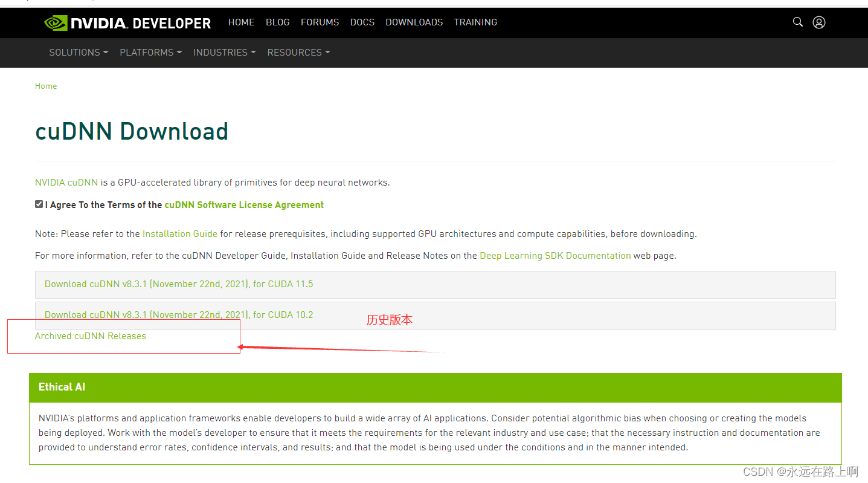
Task: Expand Download cuDNN v8.3.1 for CUDA 10.2
Action: [435, 315]
